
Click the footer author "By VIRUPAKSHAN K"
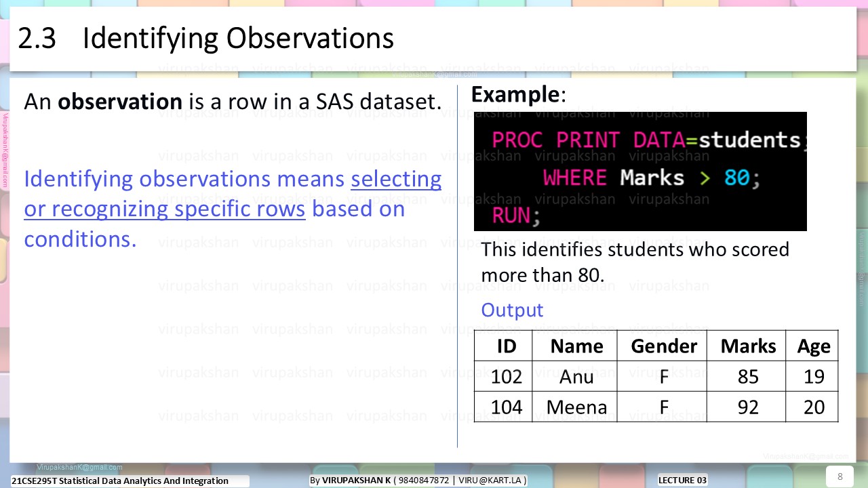click(x=350, y=480)
